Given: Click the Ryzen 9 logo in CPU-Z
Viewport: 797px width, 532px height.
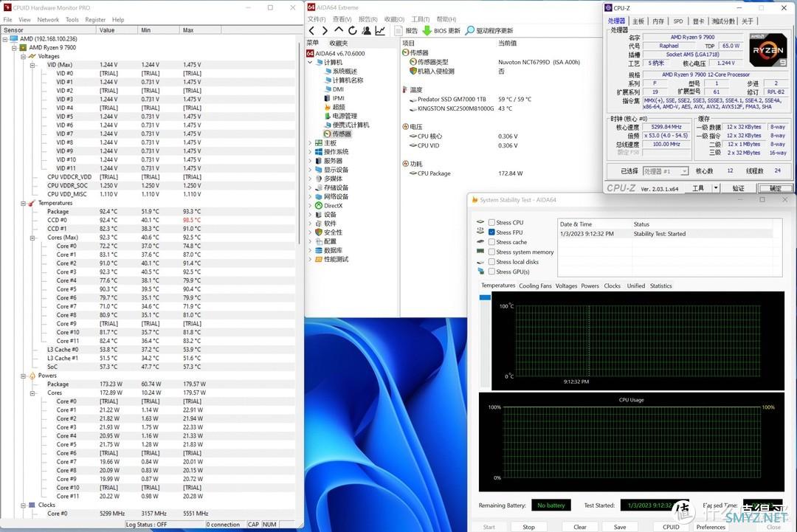Looking at the screenshot, I should click(x=767, y=49).
